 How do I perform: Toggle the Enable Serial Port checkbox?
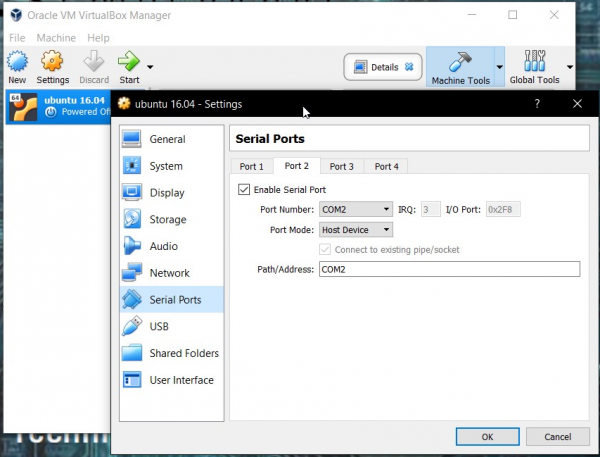click(244, 189)
